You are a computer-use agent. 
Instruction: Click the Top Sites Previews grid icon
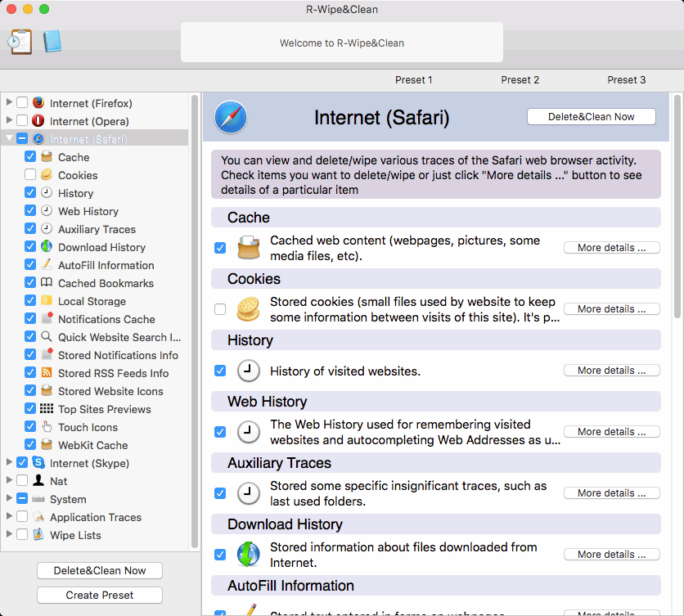[x=47, y=408]
